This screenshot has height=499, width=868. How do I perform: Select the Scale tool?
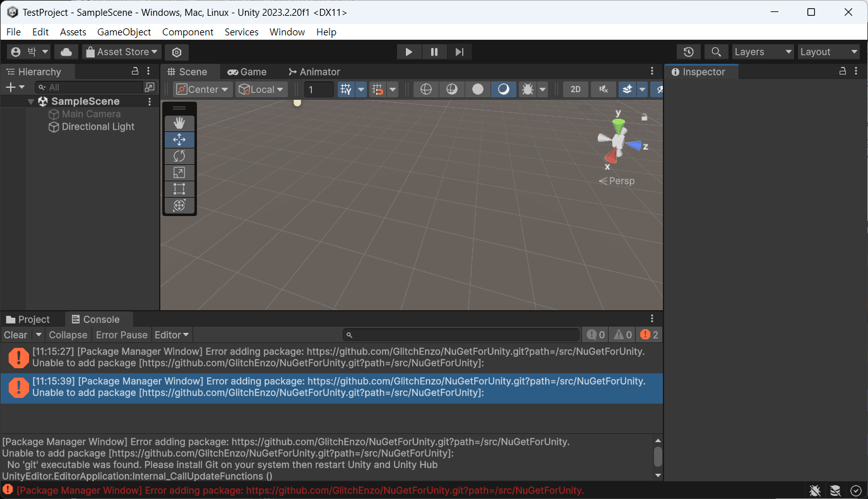pyautogui.click(x=179, y=172)
